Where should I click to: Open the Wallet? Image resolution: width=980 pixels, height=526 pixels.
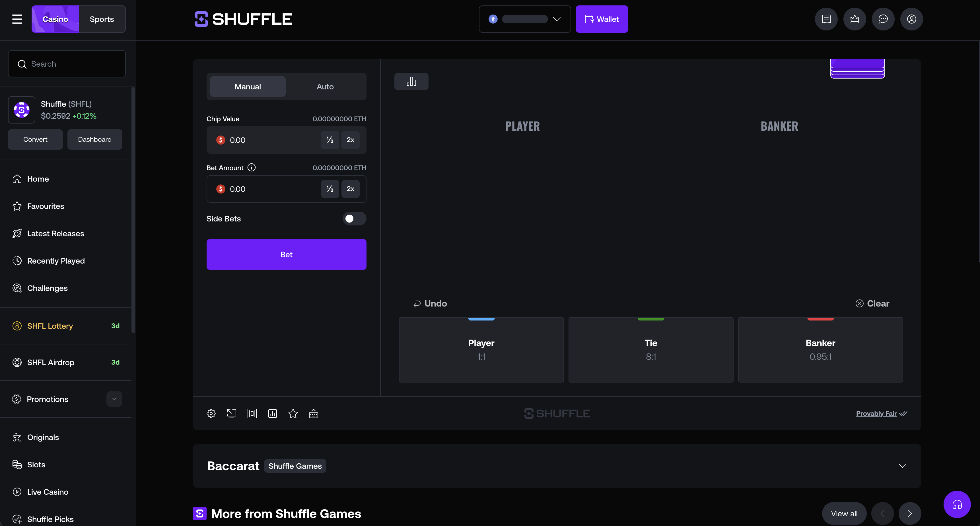click(x=602, y=19)
